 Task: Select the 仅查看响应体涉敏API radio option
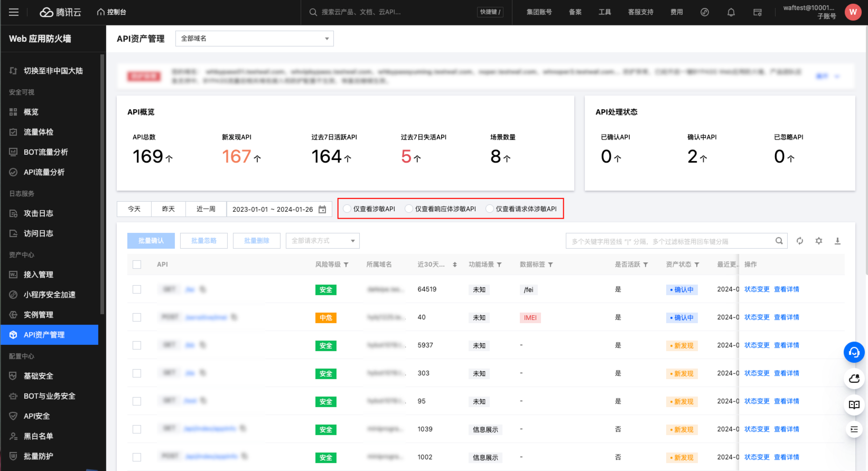(x=409, y=209)
